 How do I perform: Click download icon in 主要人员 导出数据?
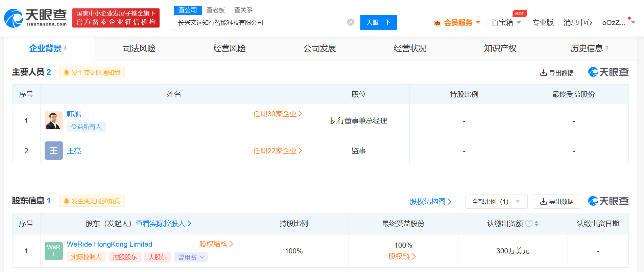click(x=544, y=73)
